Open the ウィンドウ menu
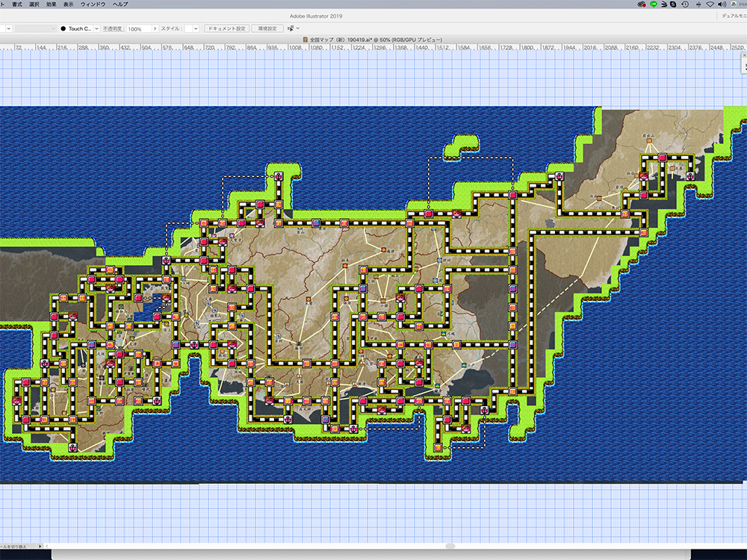The width and height of the screenshot is (747, 560). [x=93, y=4]
